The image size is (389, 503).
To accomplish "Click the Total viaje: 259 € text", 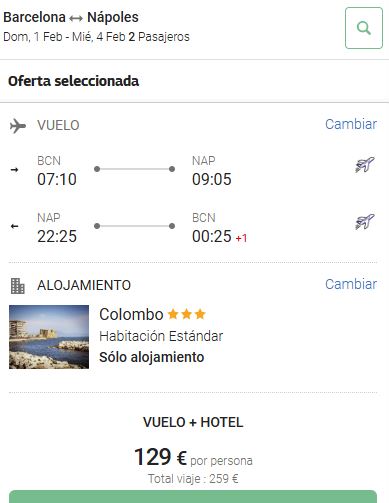I will [x=193, y=479].
